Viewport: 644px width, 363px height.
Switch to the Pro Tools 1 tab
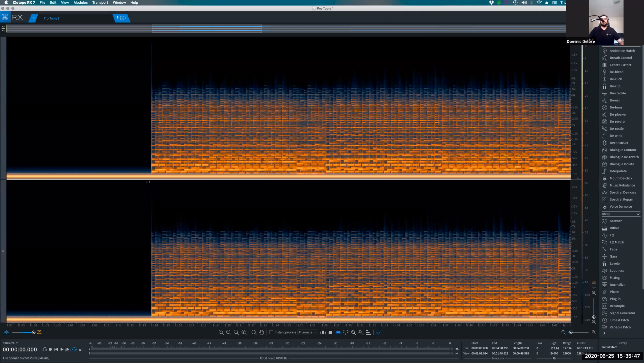coord(51,18)
